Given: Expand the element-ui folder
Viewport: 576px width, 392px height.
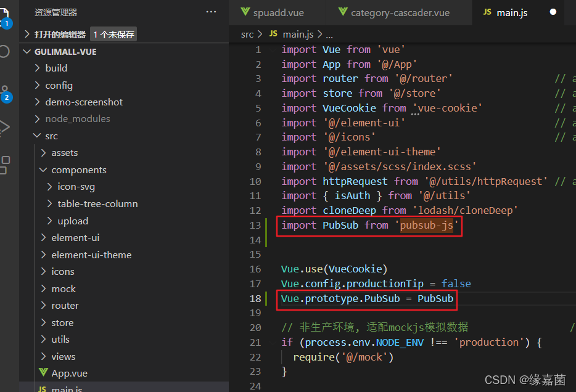Looking at the screenshot, I should (43, 237).
